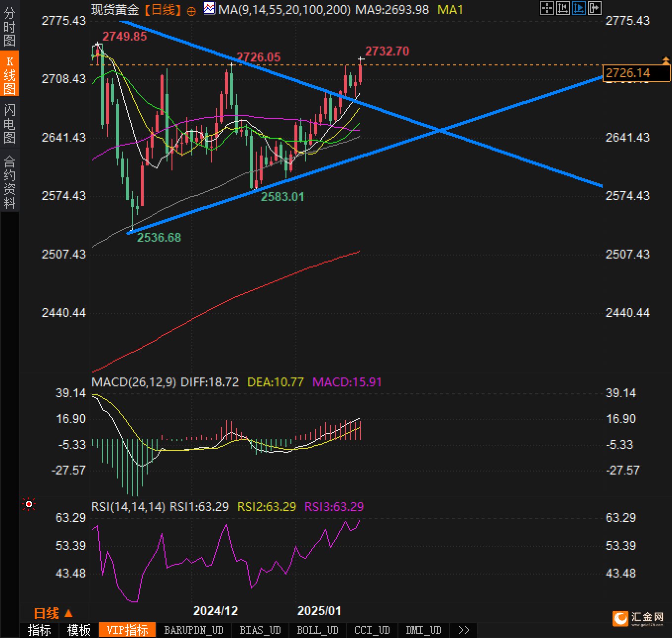
Task: Click the RSI(14,14,14) indicator label
Action: coord(128,507)
